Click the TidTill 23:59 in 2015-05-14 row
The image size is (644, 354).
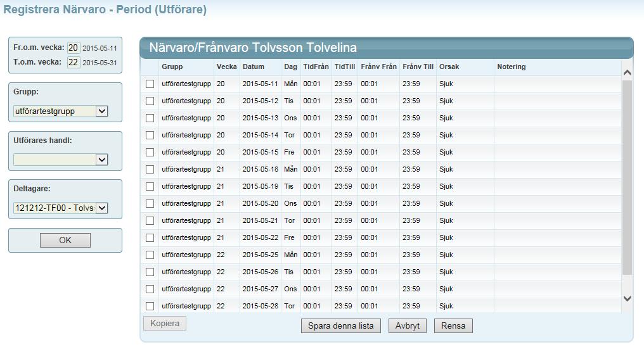[x=343, y=135]
